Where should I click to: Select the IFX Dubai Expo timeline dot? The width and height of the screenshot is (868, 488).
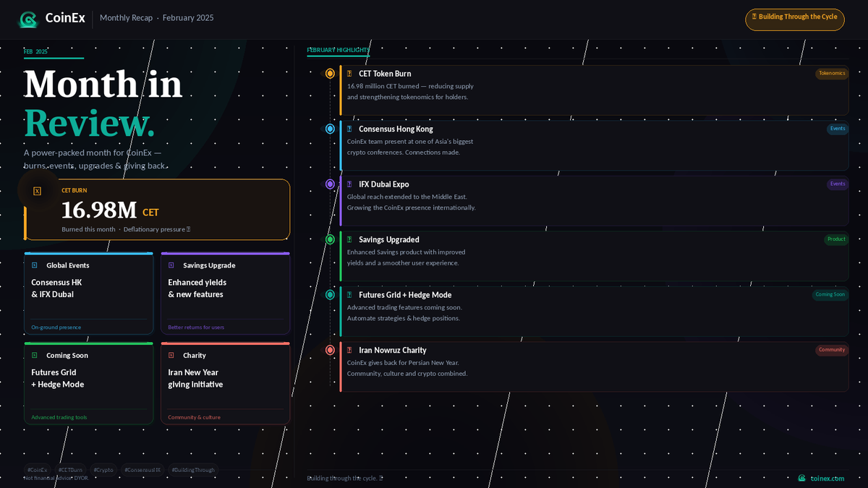pos(330,184)
